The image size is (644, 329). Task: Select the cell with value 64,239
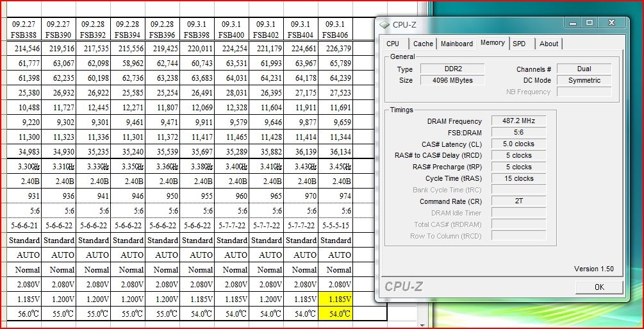[336, 78]
